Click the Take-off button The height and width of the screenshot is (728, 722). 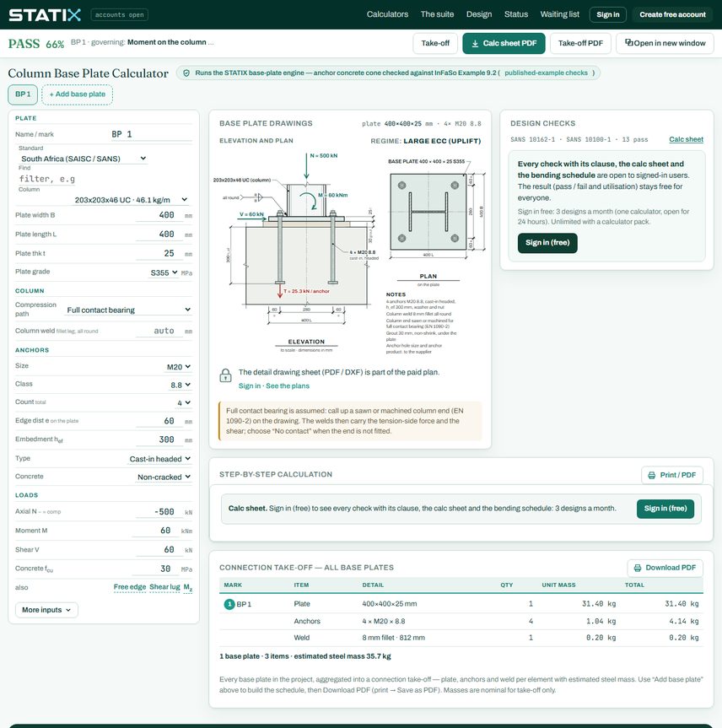click(x=435, y=43)
